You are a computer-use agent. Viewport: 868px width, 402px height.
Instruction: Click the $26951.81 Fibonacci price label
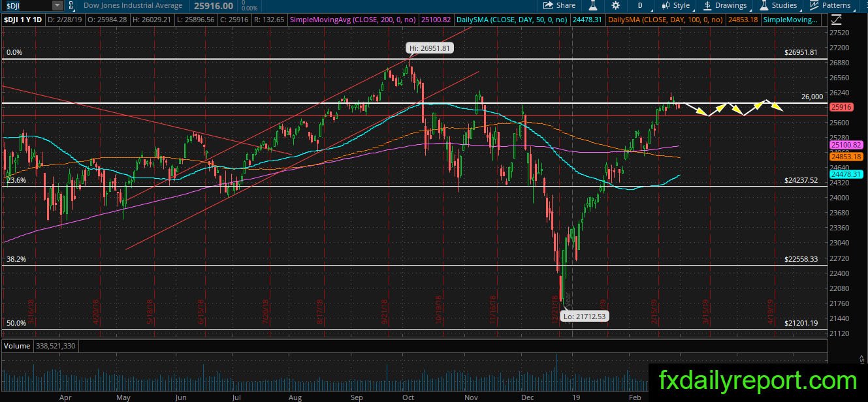pos(801,52)
